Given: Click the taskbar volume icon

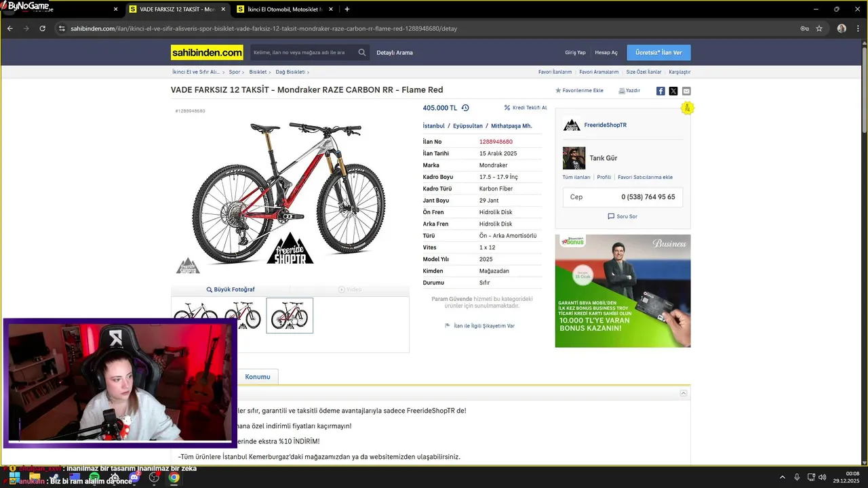Looking at the screenshot, I should [822, 477].
